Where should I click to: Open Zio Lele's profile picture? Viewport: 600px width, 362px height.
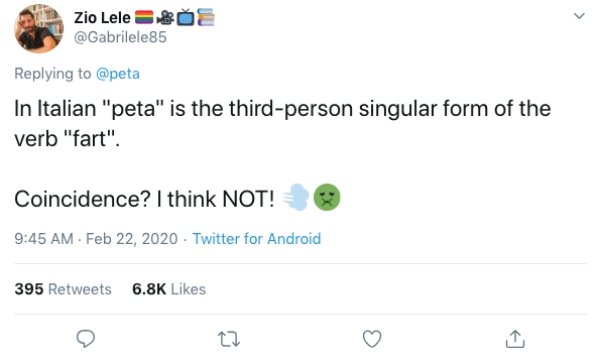pos(39,28)
